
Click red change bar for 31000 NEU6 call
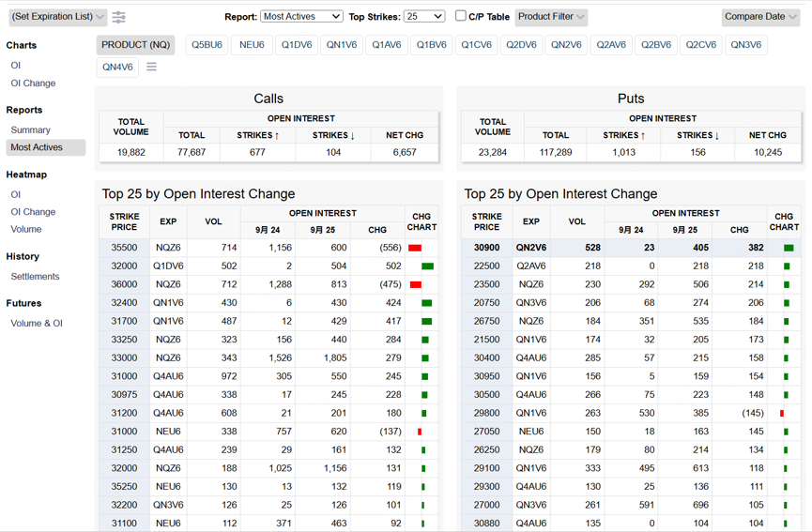[x=420, y=432]
